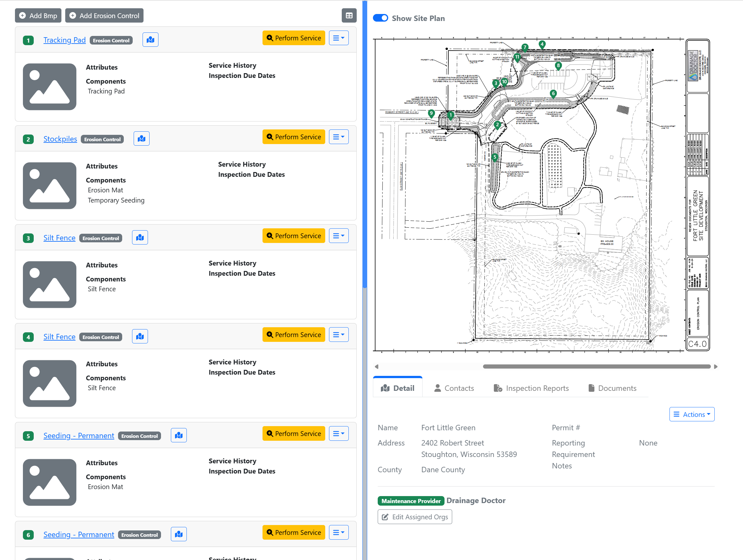Screen dimensions: 743x560
Task: Open map location for Stockpiles
Action: point(141,139)
